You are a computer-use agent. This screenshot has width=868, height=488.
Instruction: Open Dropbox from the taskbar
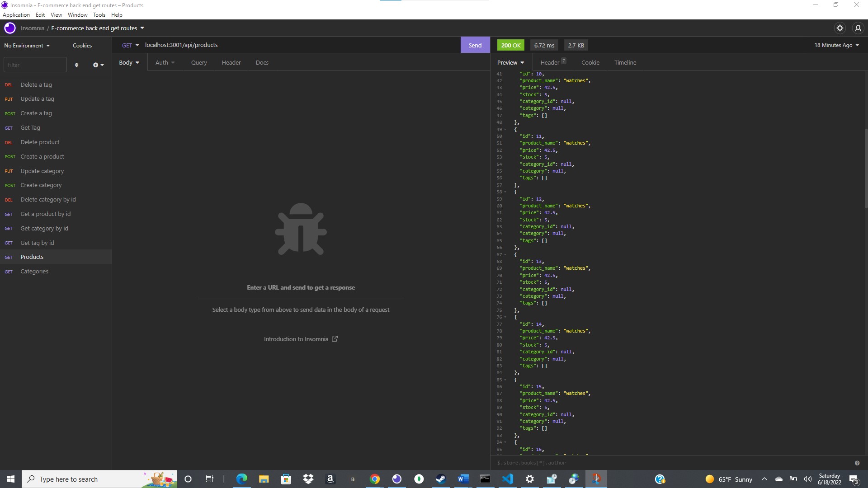pos(308,479)
